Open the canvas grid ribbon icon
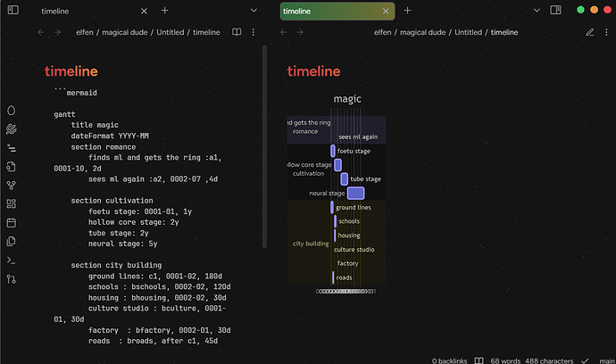 tap(12, 203)
